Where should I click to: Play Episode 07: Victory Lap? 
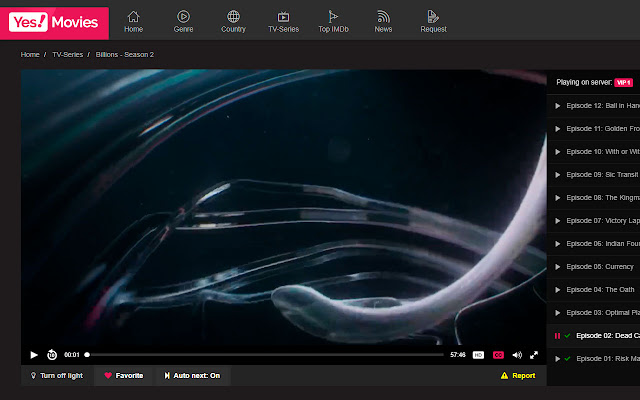tap(593, 221)
